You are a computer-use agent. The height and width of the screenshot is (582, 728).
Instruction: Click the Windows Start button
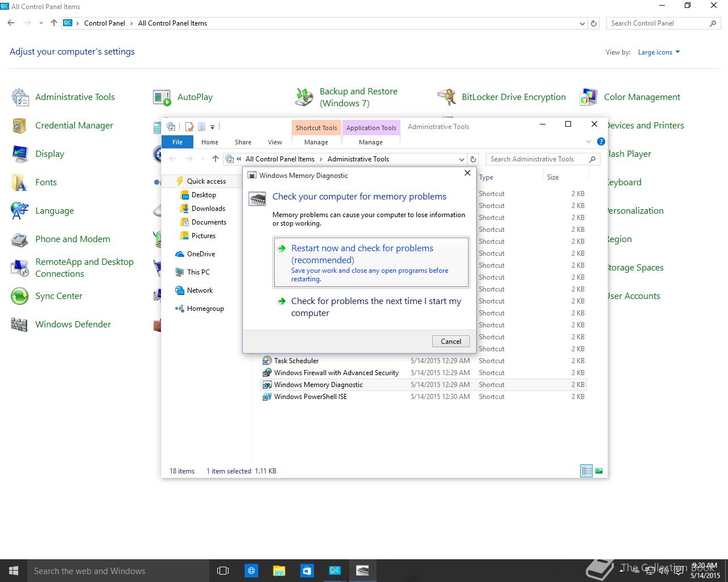coord(14,571)
